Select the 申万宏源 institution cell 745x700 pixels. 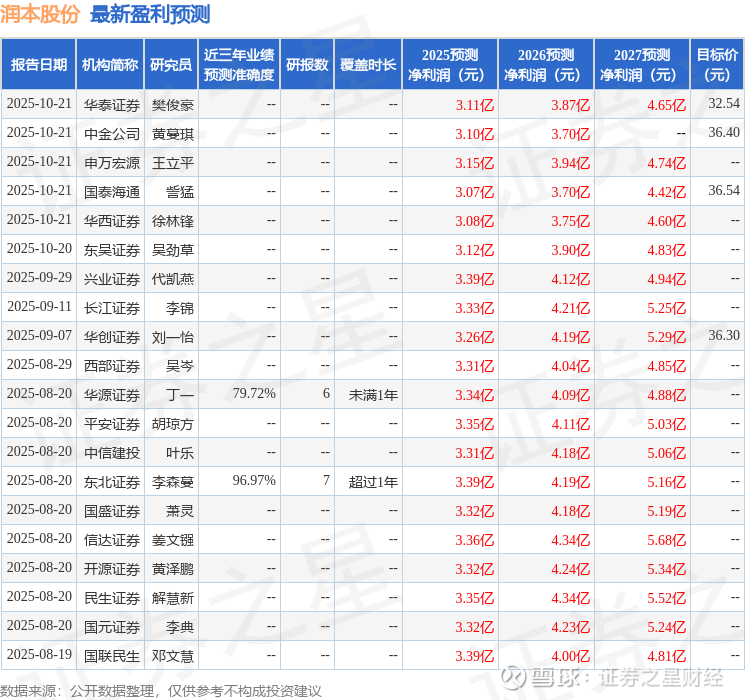pyautogui.click(x=112, y=163)
